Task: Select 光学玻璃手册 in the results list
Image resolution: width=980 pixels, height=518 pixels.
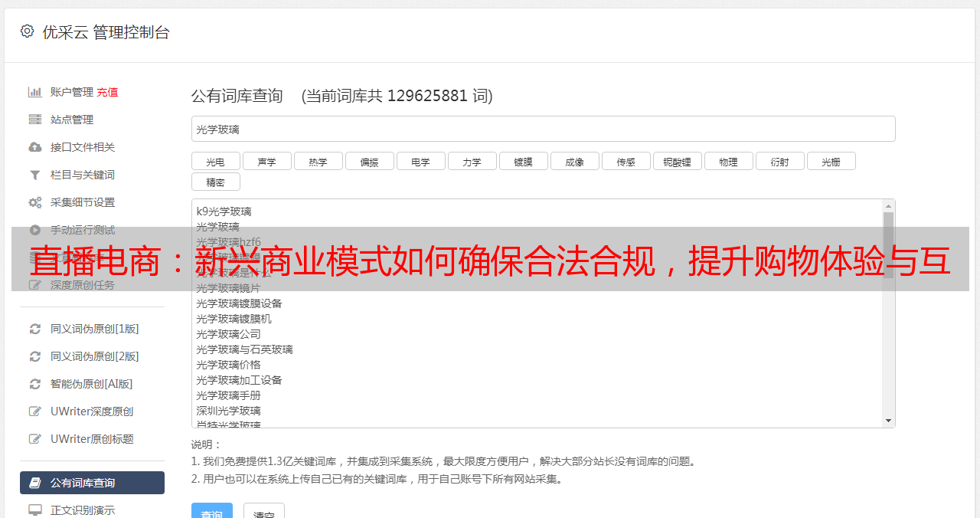Action: [228, 395]
